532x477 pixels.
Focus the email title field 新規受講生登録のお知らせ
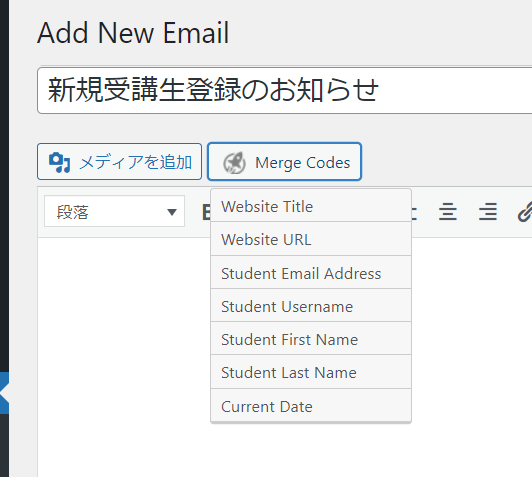[x=285, y=90]
